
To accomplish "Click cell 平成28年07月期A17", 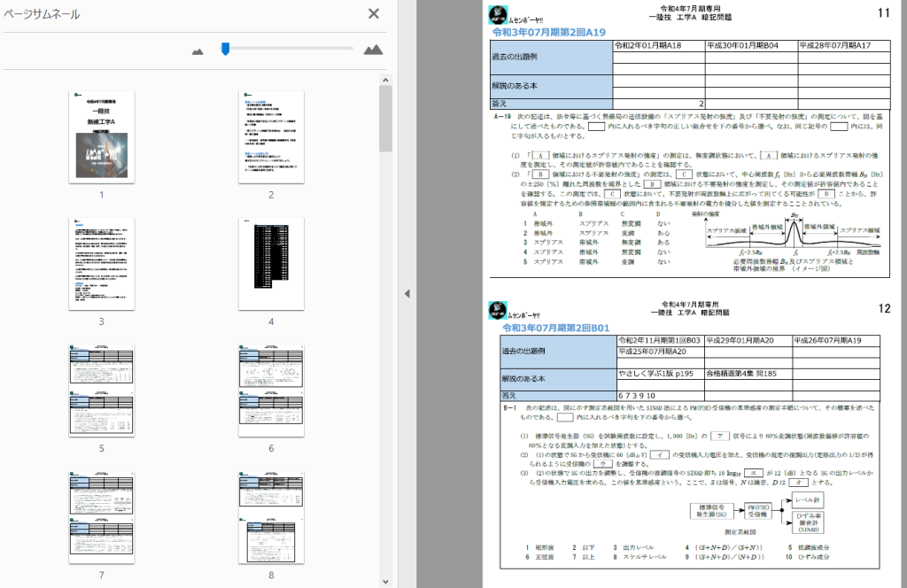I will 844,46.
